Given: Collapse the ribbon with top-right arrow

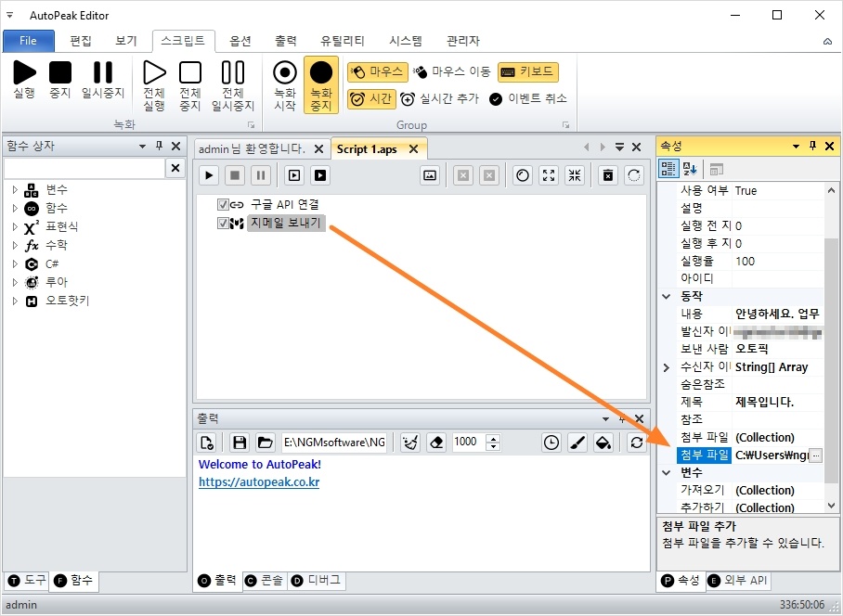Looking at the screenshot, I should (x=827, y=42).
